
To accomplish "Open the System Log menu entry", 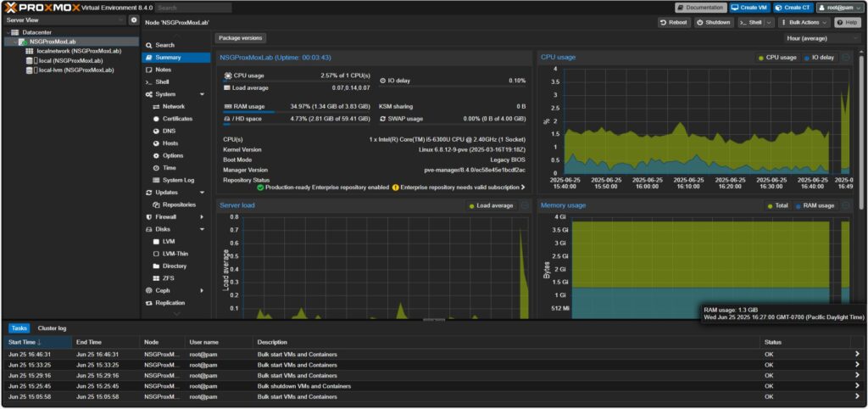I will click(175, 180).
